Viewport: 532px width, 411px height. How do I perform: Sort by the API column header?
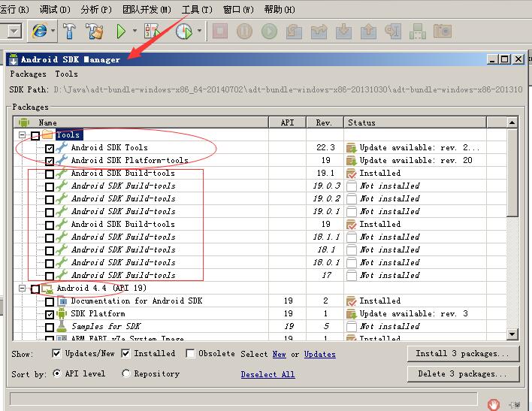coord(287,122)
